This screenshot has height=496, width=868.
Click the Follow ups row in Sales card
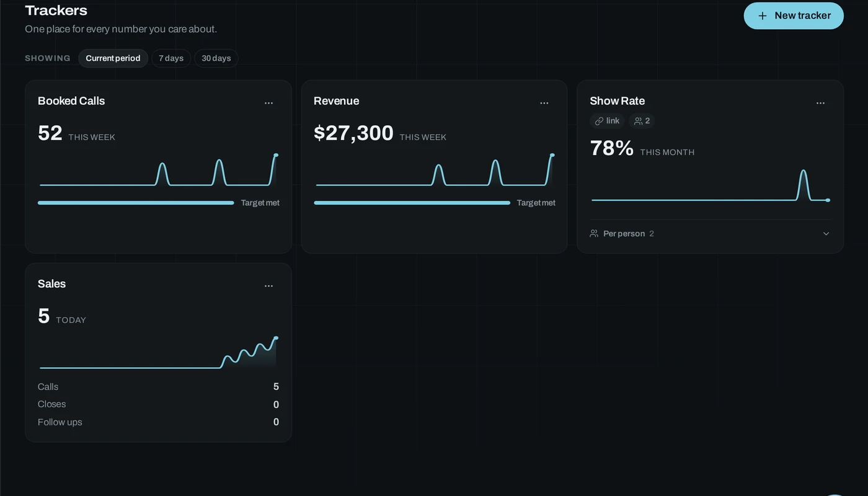158,422
